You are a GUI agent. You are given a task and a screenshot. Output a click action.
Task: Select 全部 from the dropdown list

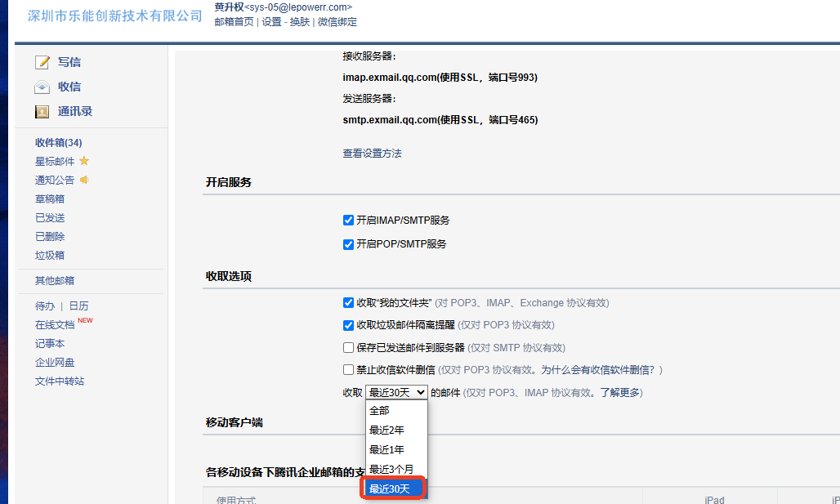click(379, 411)
